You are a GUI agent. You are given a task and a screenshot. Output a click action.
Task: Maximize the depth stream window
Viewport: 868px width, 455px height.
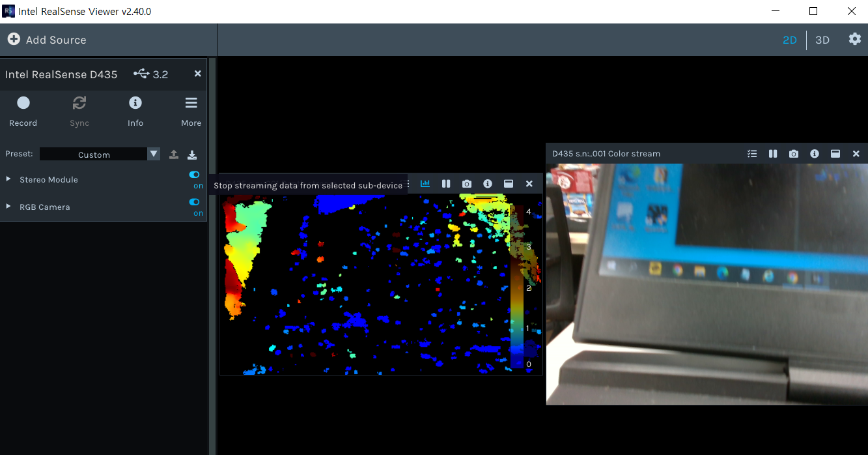coord(509,184)
